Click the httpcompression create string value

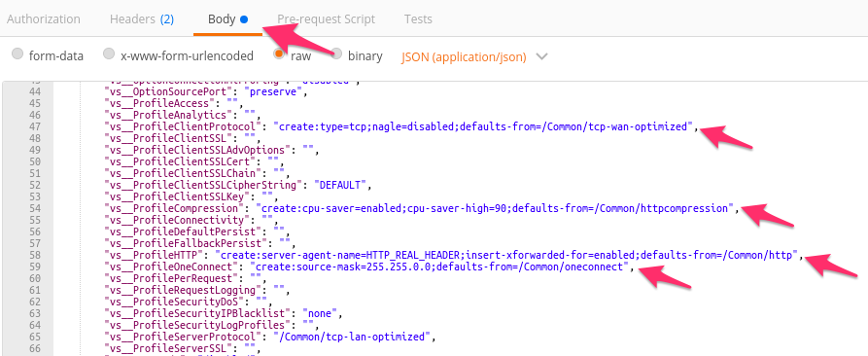coord(494,208)
